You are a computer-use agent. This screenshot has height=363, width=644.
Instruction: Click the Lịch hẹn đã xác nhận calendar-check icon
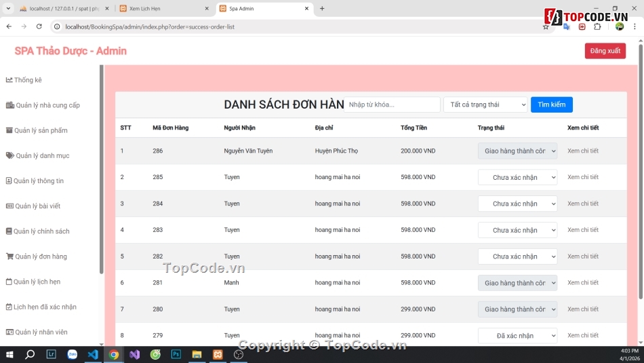[x=9, y=307]
